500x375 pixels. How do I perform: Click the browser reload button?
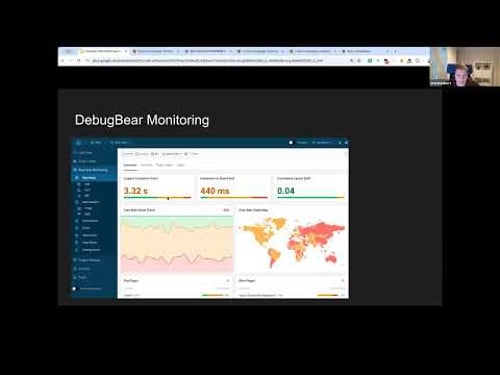(x=79, y=61)
